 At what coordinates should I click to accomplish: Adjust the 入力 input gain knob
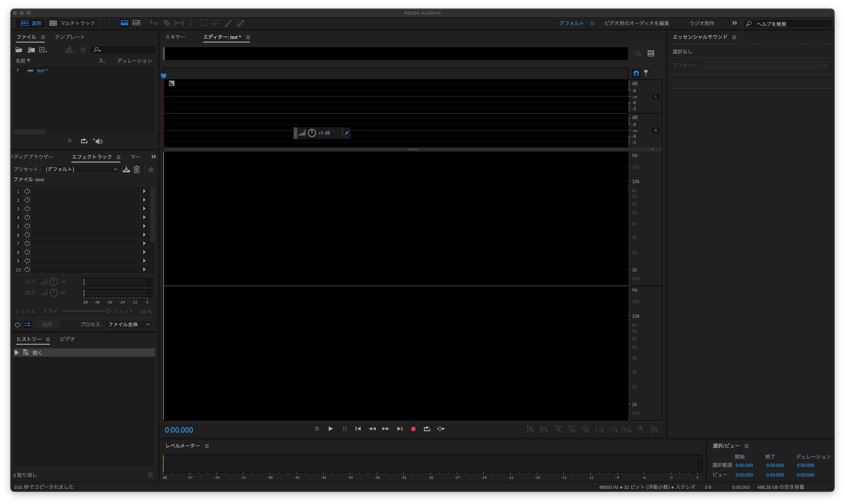click(x=54, y=282)
